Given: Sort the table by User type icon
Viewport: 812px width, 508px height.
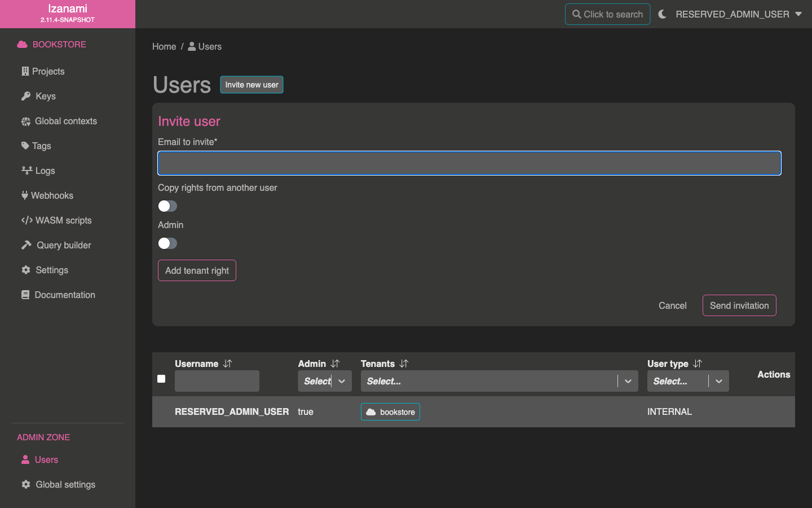Looking at the screenshot, I should click(698, 364).
